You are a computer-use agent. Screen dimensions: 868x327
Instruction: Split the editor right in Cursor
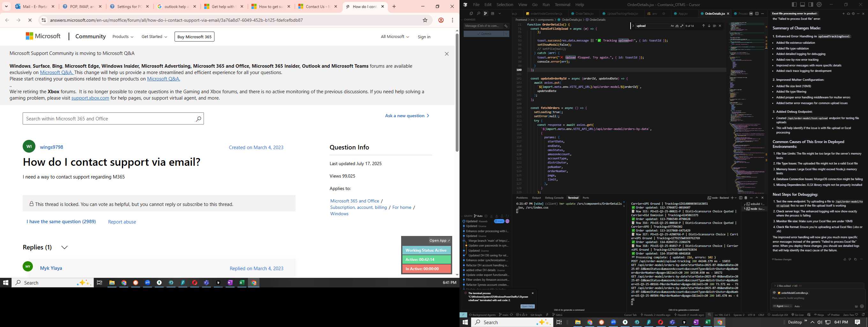click(757, 14)
